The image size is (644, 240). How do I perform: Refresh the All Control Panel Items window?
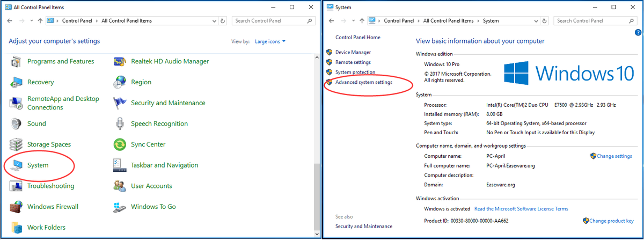pyautogui.click(x=223, y=21)
